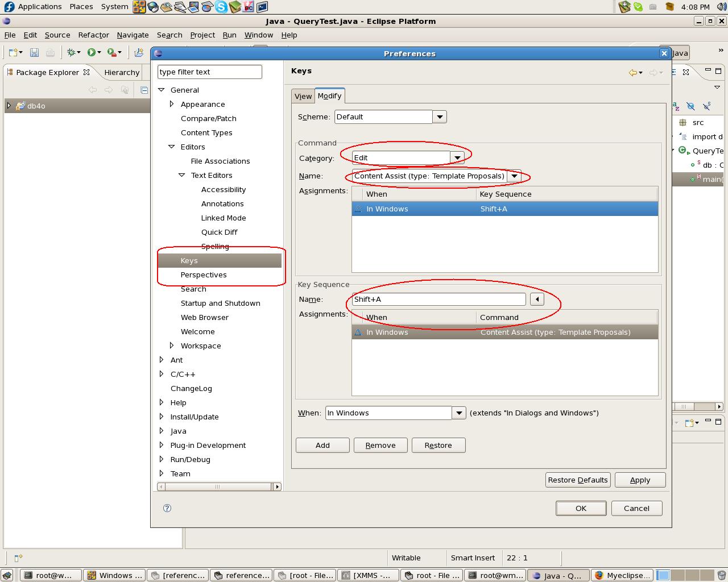Open the Applications menu in top panel
Viewport: 728px width, 582px height.
click(x=40, y=7)
